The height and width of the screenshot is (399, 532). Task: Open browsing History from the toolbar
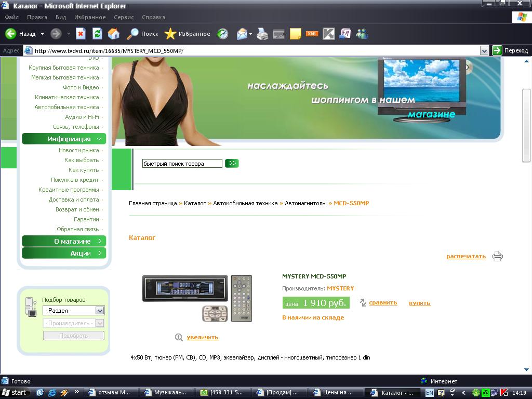pos(223,34)
